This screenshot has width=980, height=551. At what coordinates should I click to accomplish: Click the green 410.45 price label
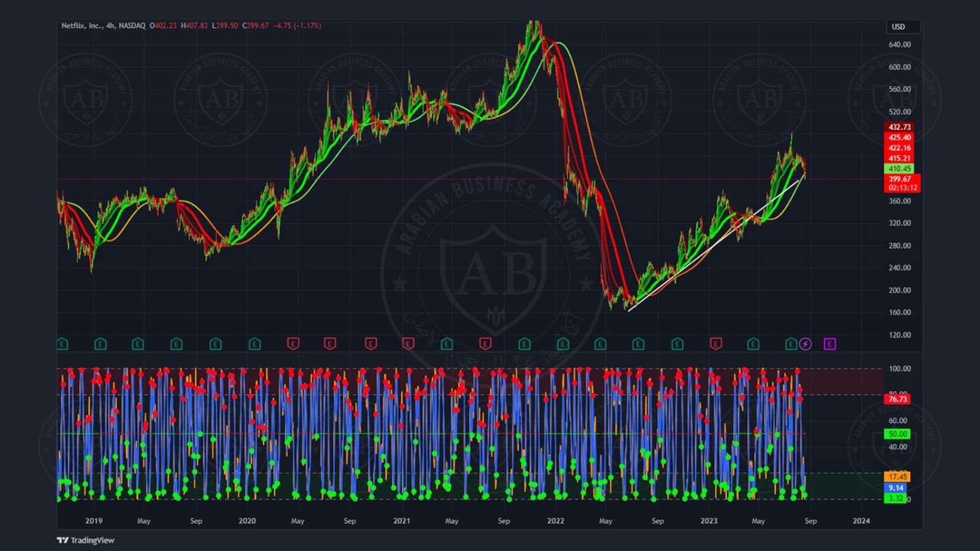(x=899, y=169)
